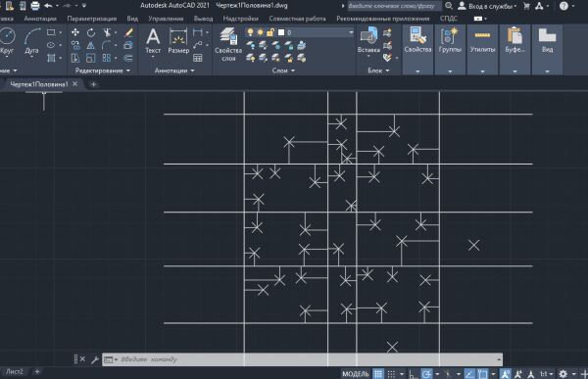Open the Текст tool dropdown arrow
This screenshot has width=588, height=379.
coord(153,57)
